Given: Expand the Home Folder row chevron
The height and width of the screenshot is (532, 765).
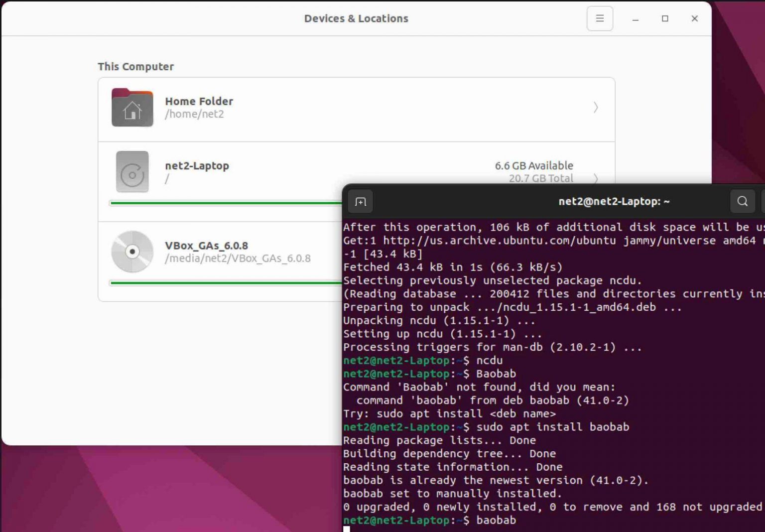Looking at the screenshot, I should click(596, 108).
